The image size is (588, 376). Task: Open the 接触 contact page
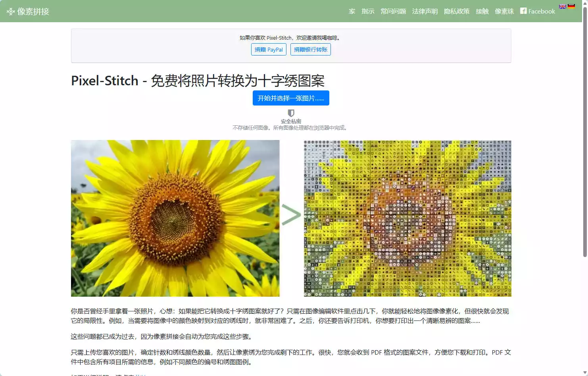point(482,11)
